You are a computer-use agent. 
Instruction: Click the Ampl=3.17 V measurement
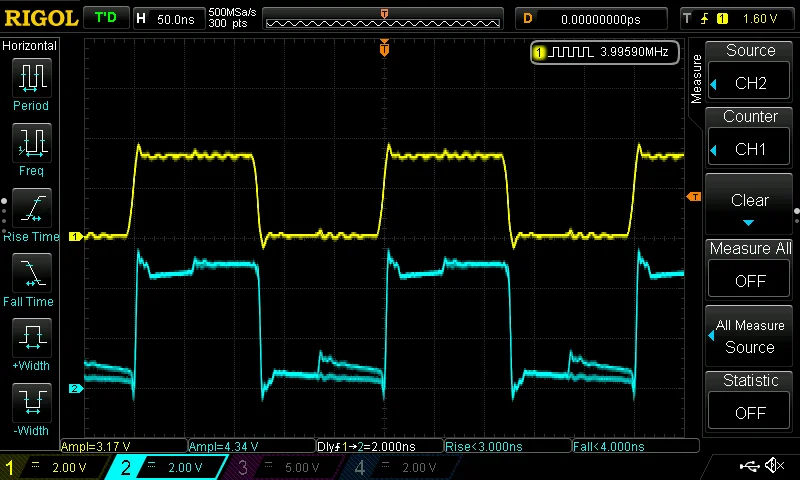[123, 446]
